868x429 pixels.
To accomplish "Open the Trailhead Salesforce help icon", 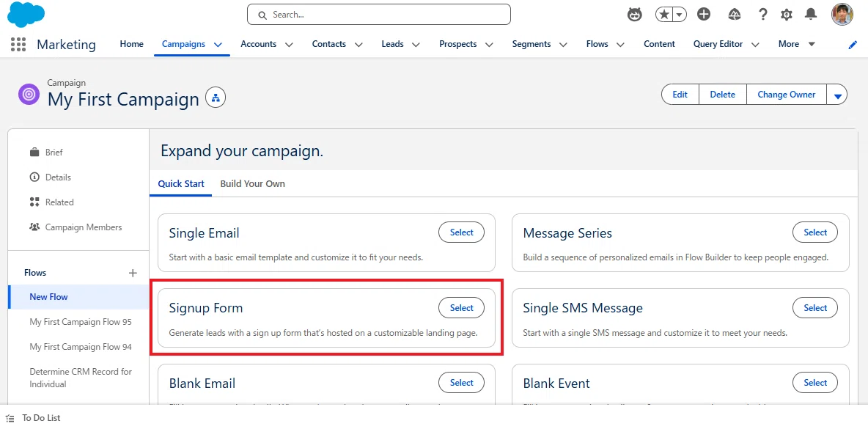I will [735, 15].
